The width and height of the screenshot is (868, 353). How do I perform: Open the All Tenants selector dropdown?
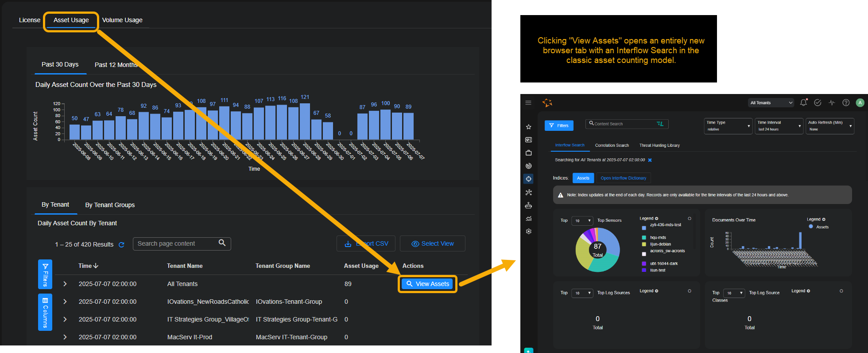pos(771,103)
